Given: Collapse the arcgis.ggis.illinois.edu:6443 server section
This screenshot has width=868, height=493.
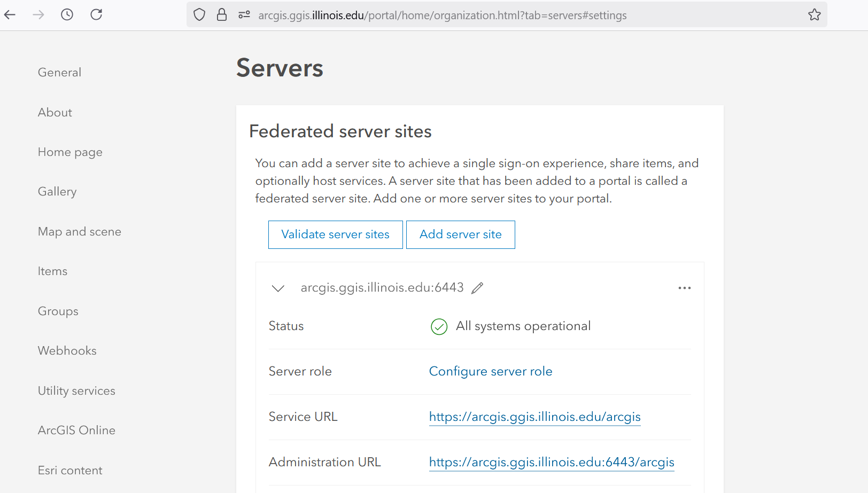Looking at the screenshot, I should [278, 288].
